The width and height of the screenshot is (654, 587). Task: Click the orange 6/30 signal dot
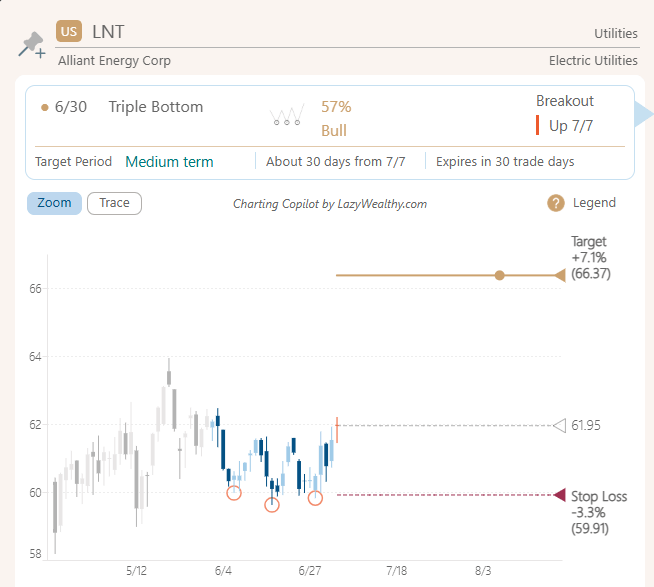tap(44, 107)
